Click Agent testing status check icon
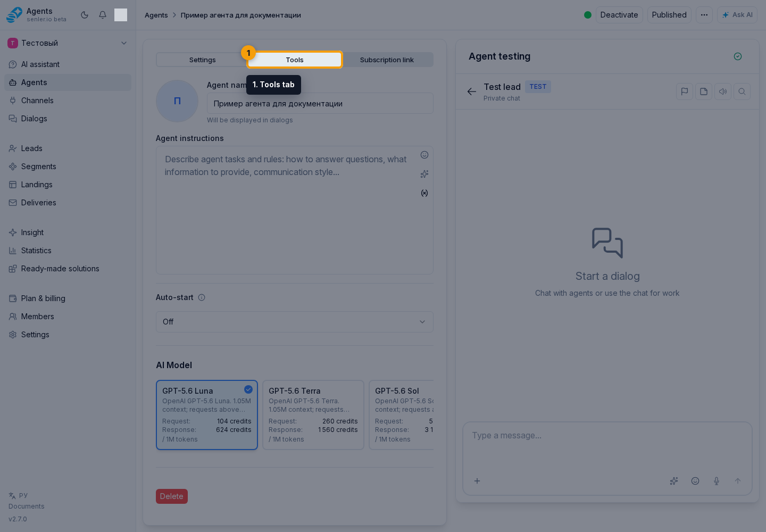This screenshot has width=766, height=532. (738, 56)
